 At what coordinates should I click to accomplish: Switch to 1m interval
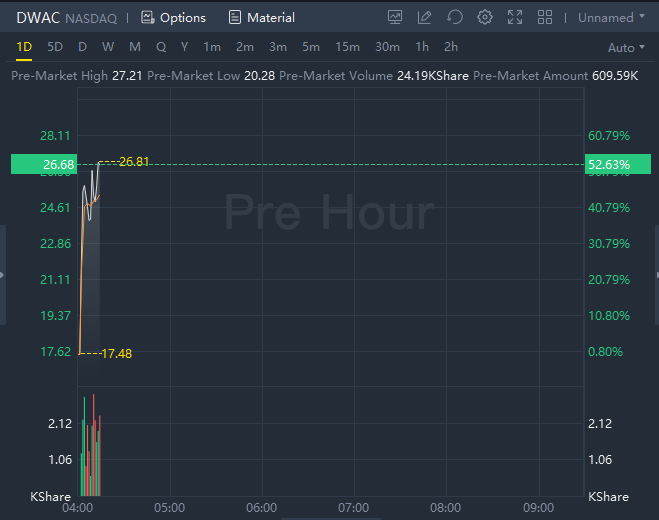[x=212, y=47]
